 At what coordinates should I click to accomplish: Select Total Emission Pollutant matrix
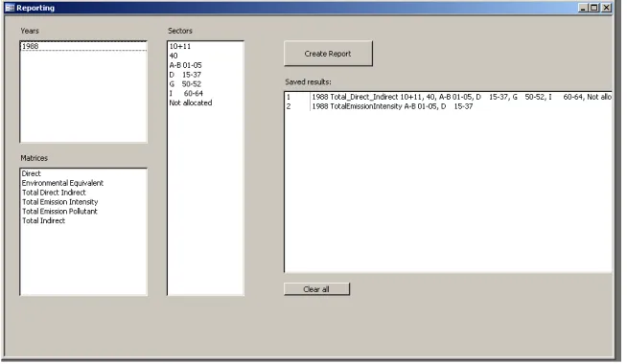tap(83, 211)
